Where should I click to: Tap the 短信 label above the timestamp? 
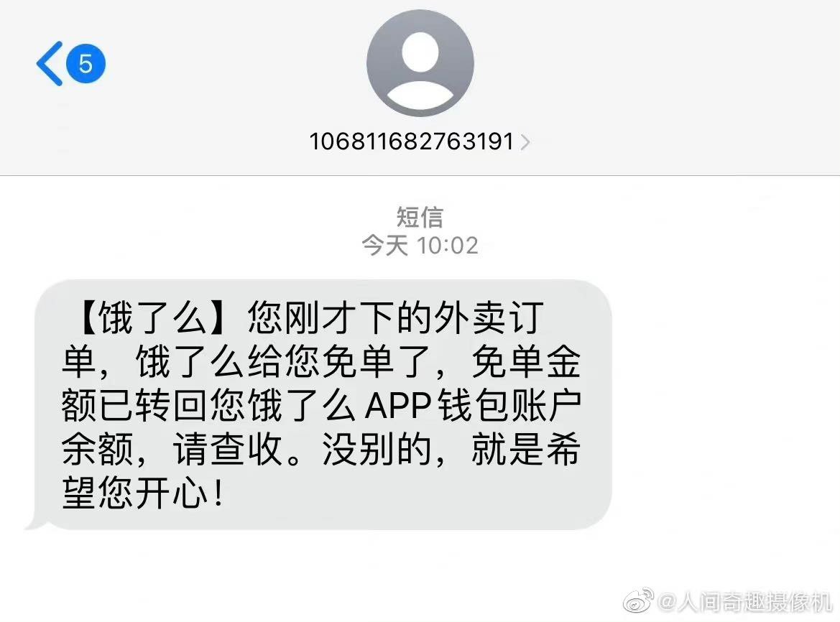pyautogui.click(x=420, y=217)
